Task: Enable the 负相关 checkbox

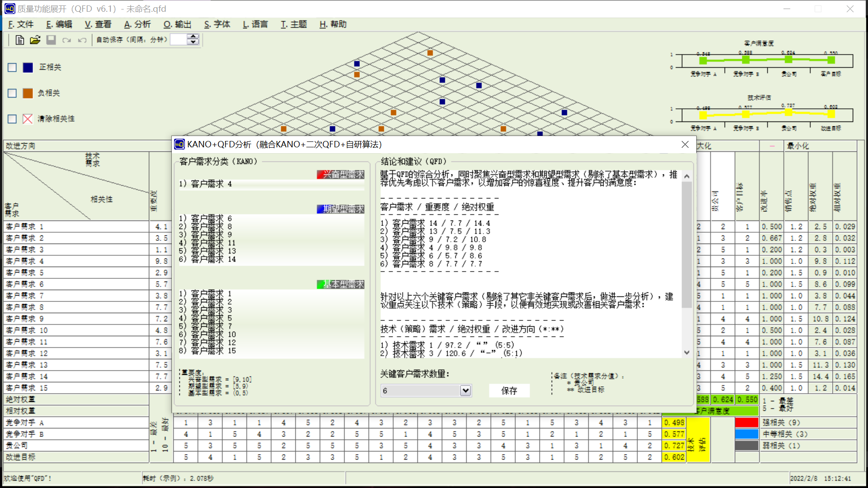Action: (12, 93)
